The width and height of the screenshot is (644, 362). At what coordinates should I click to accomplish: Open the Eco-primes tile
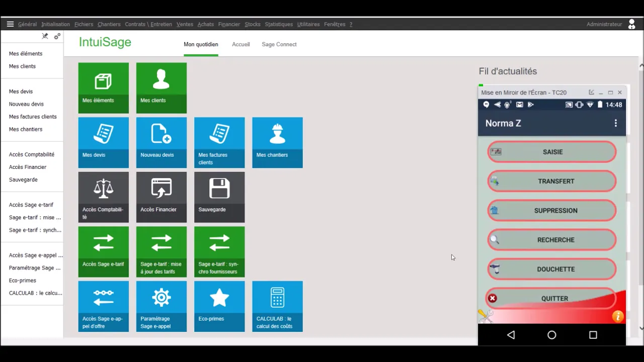click(219, 306)
